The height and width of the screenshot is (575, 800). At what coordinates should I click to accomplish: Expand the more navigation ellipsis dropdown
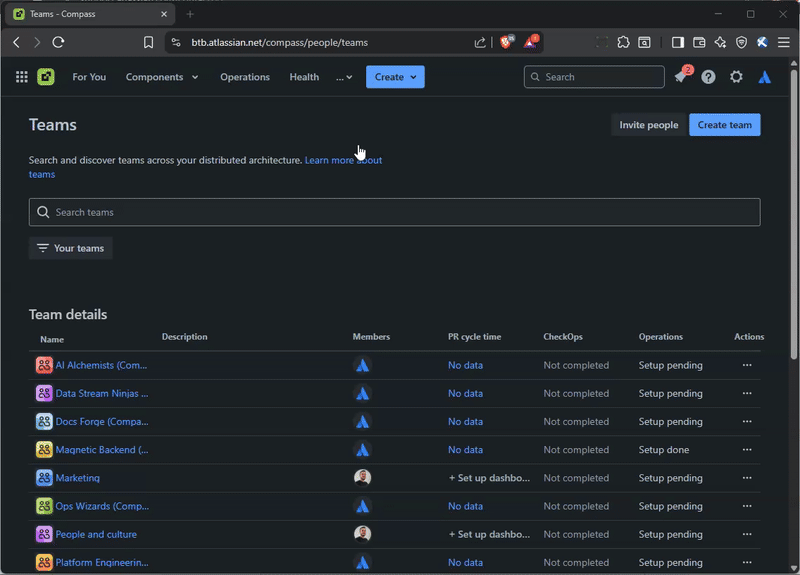click(x=344, y=77)
